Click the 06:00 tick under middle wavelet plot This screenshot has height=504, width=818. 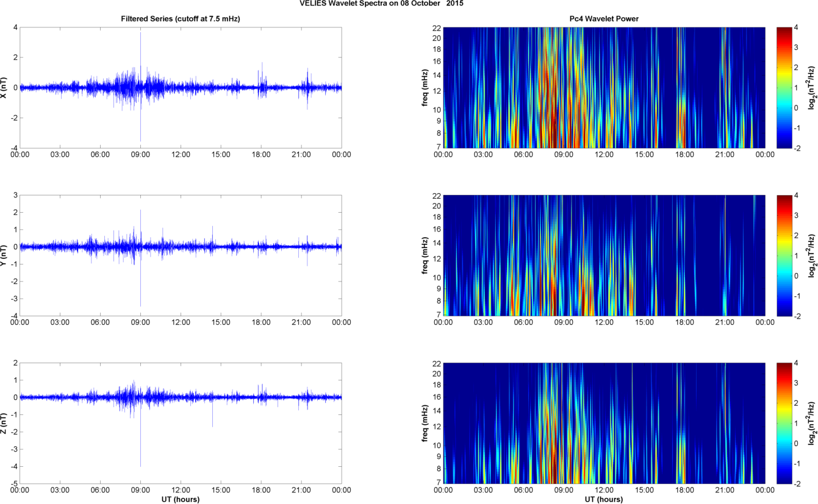point(523,322)
